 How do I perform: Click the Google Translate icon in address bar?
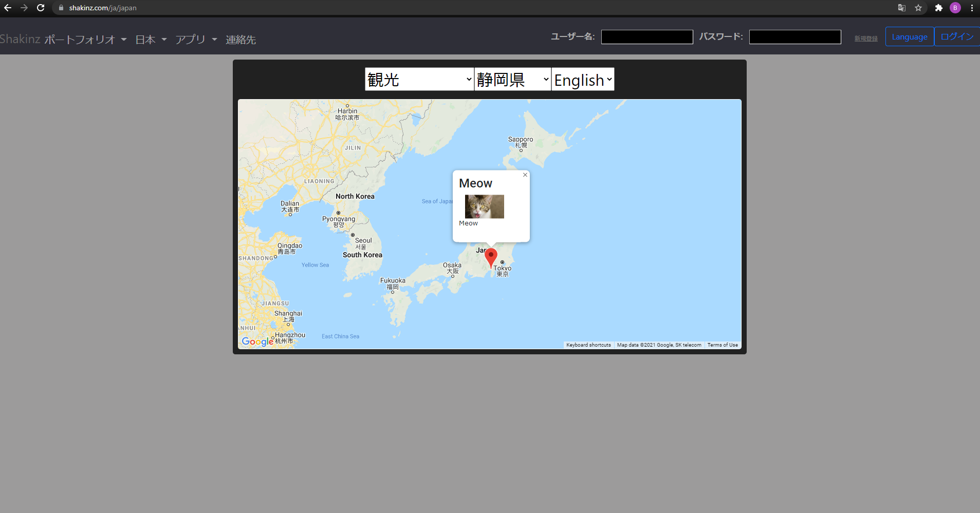(901, 8)
